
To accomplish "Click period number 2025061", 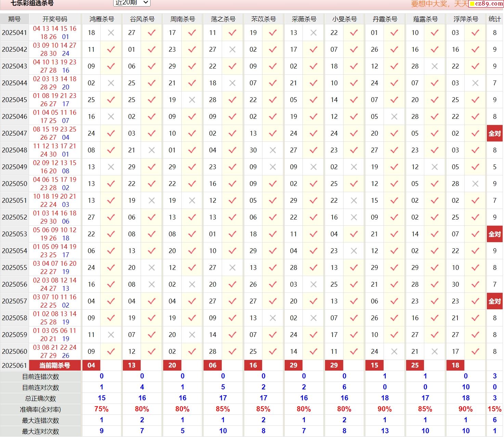I will pyautogui.click(x=14, y=365).
